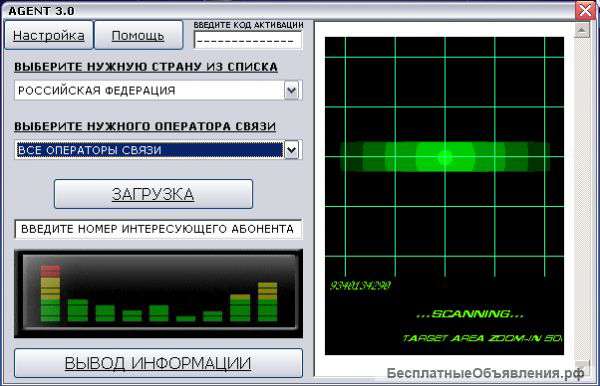Click the ВЫБЕРИТЕ НУЖНУЮ СТРАНУ ИЗ СПИСКА label
This screenshot has height=386, width=600.
146,67
